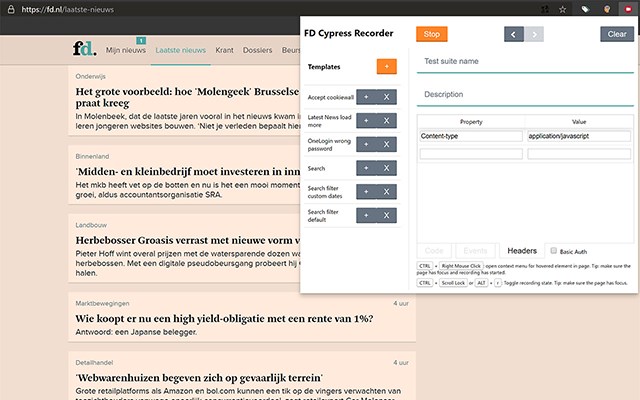640x400 pixels.
Task: Click the Mijn nieuws notification badge
Action: pyautogui.click(x=141, y=40)
